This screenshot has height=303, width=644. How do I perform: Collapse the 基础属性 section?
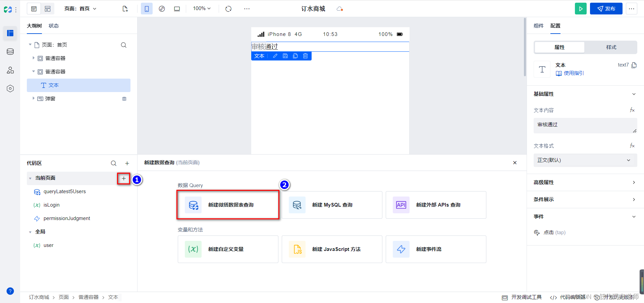coord(634,94)
